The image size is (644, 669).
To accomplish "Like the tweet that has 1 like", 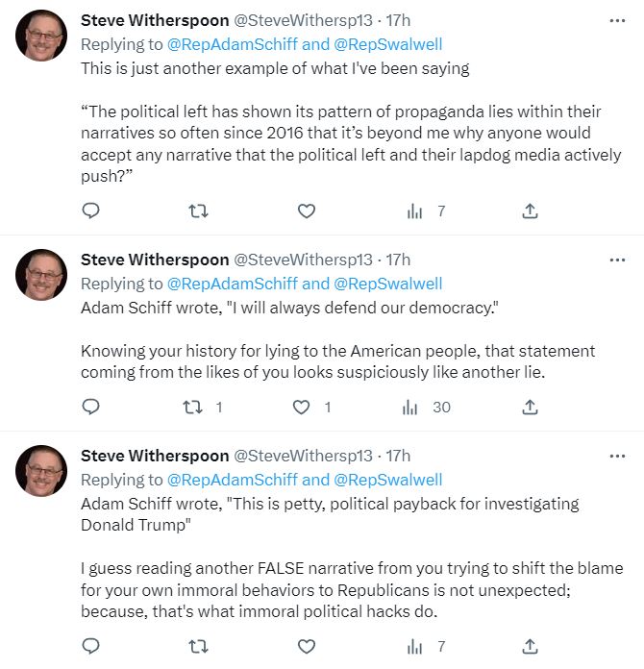I will [302, 407].
